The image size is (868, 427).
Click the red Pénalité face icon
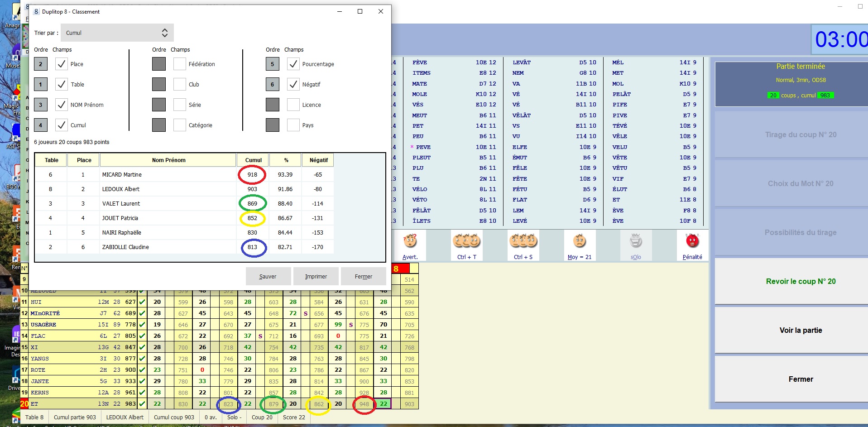pos(692,241)
